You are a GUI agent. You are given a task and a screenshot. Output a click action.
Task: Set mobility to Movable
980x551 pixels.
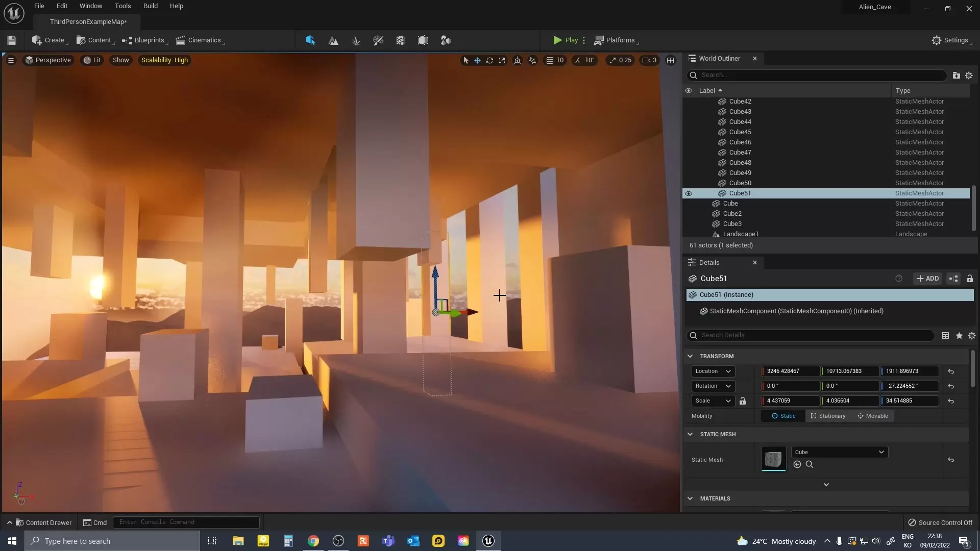coord(873,416)
